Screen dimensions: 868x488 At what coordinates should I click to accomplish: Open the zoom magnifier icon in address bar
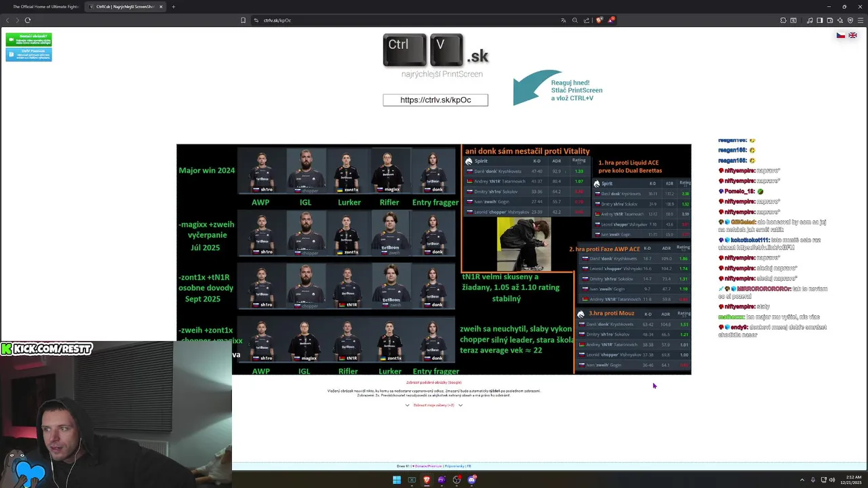pyautogui.click(x=575, y=20)
